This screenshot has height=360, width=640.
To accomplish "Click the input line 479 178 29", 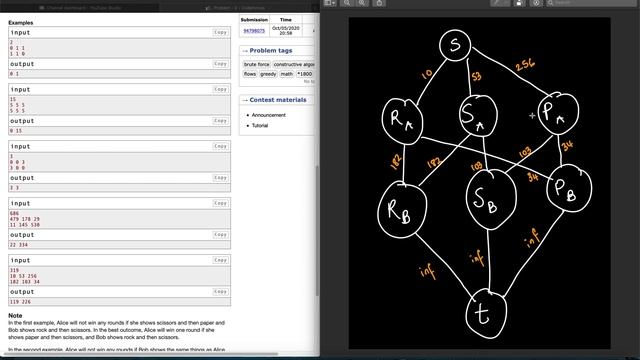I will [x=25, y=219].
